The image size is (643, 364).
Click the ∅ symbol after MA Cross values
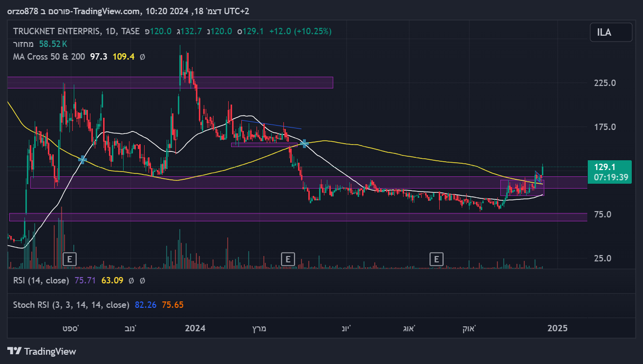[142, 57]
